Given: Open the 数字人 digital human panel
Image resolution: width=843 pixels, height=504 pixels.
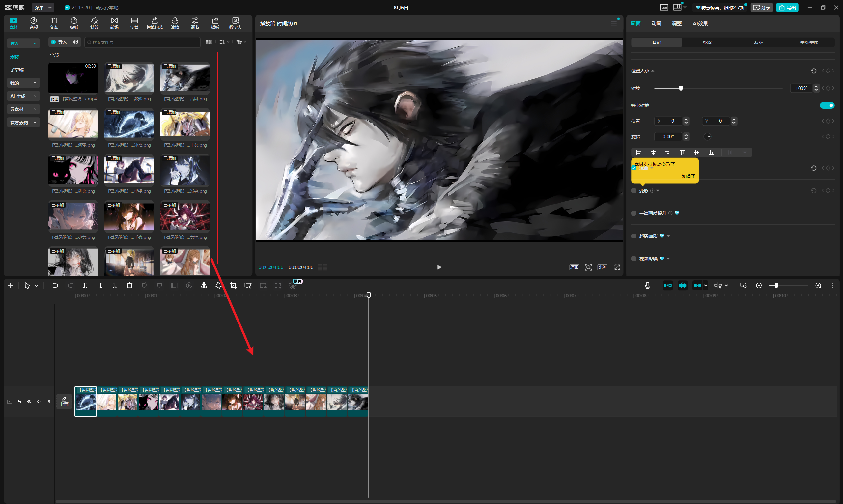Looking at the screenshot, I should coord(235,23).
